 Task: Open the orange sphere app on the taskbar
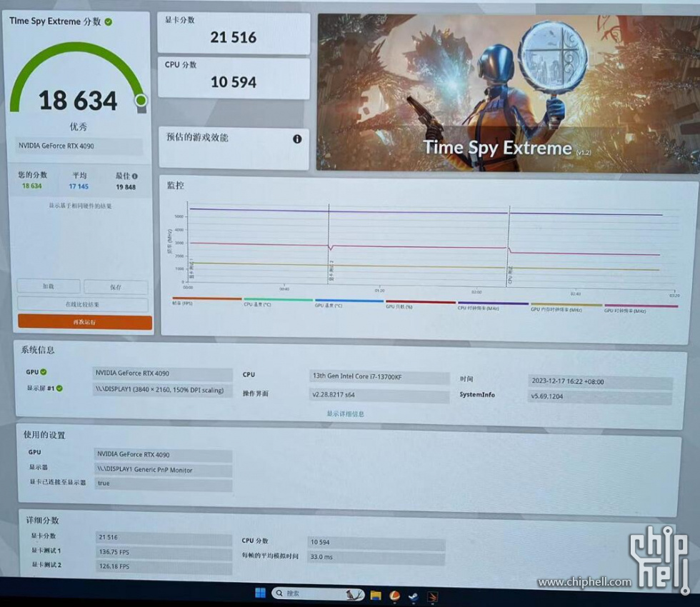[394, 596]
